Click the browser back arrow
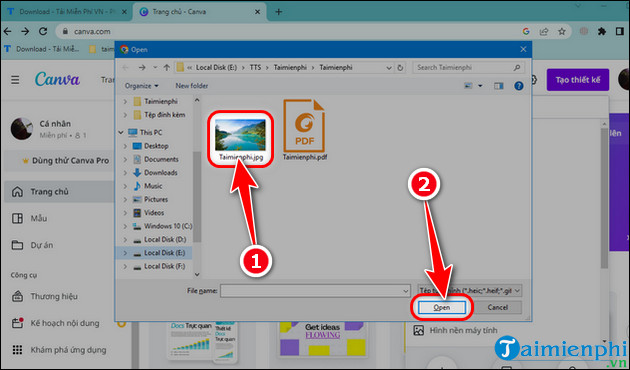The image size is (630, 370). tap(7, 31)
